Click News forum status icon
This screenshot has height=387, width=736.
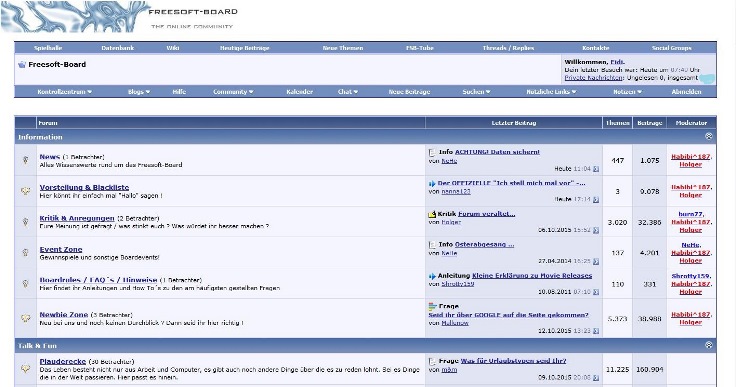25,160
